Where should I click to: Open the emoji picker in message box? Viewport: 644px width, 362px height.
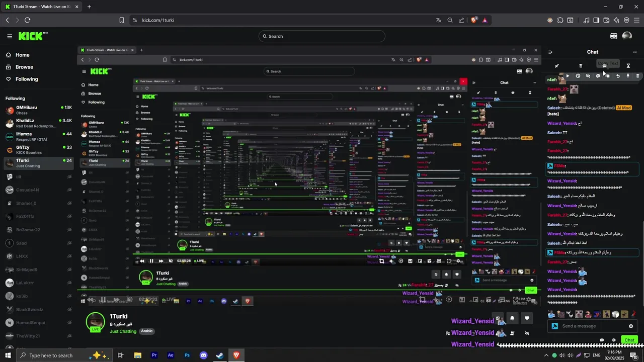click(x=631, y=326)
